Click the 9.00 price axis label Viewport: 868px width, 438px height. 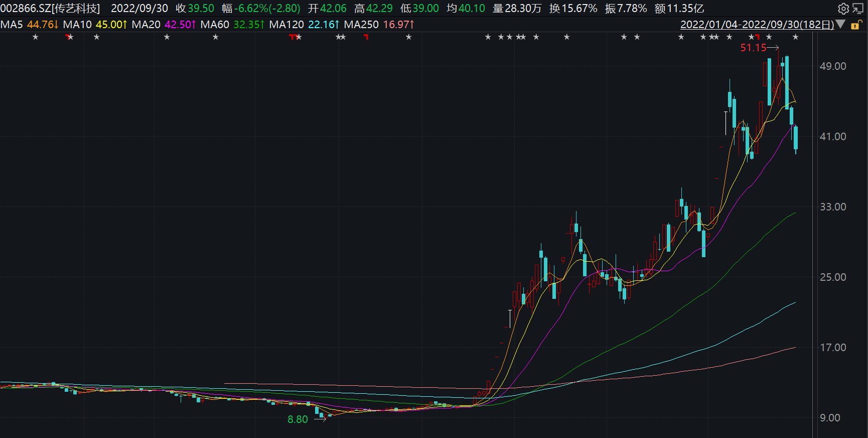pos(830,418)
